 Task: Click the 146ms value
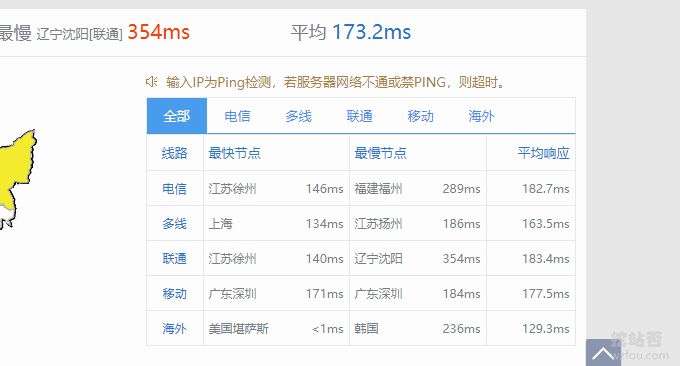pos(324,189)
